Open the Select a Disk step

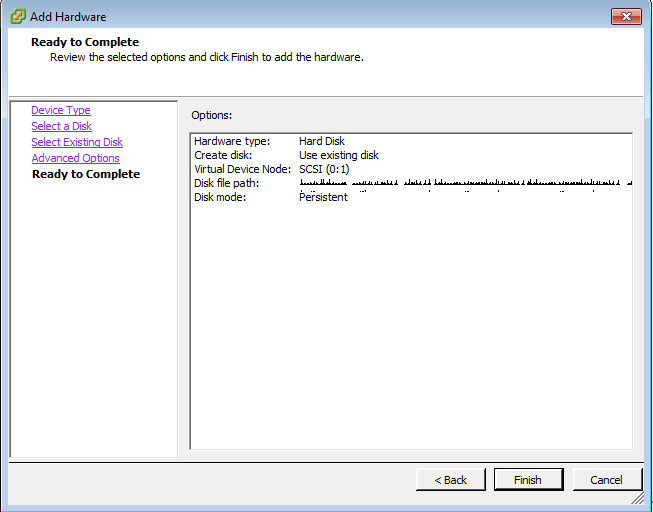click(61, 126)
